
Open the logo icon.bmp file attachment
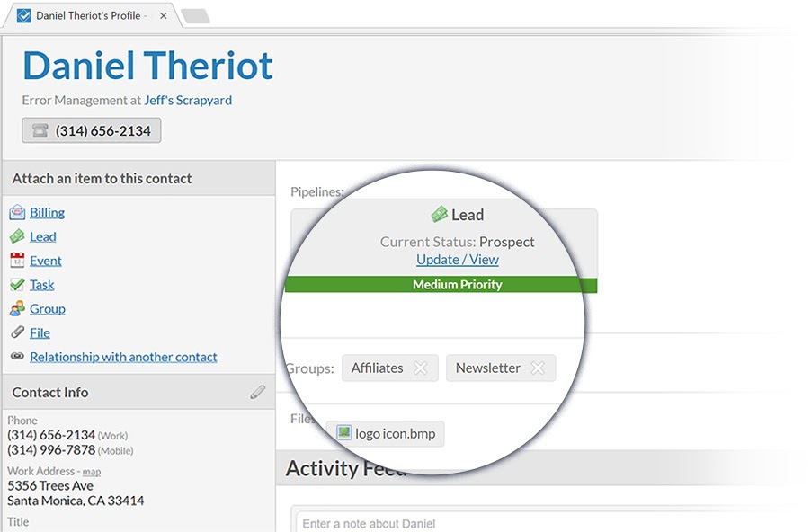(386, 434)
